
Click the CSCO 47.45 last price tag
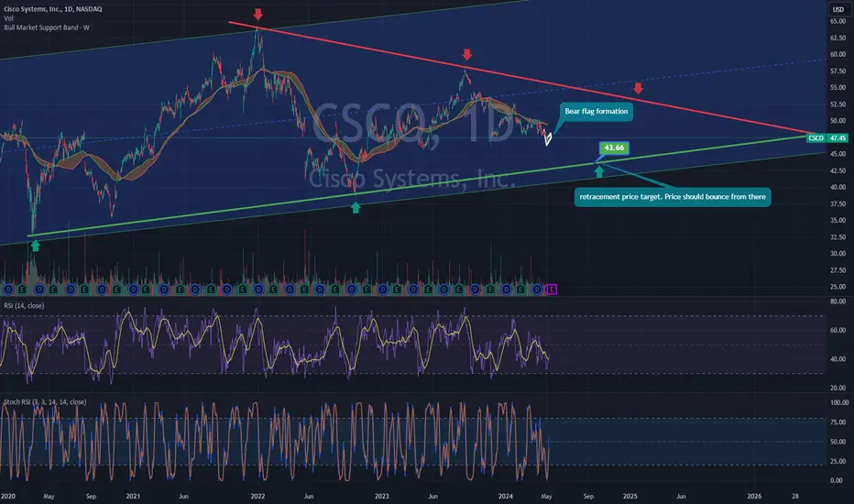(827, 137)
